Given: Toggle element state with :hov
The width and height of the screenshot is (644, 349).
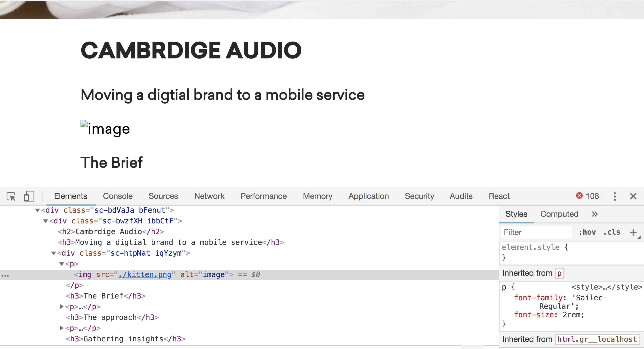Looking at the screenshot, I should click(x=587, y=232).
